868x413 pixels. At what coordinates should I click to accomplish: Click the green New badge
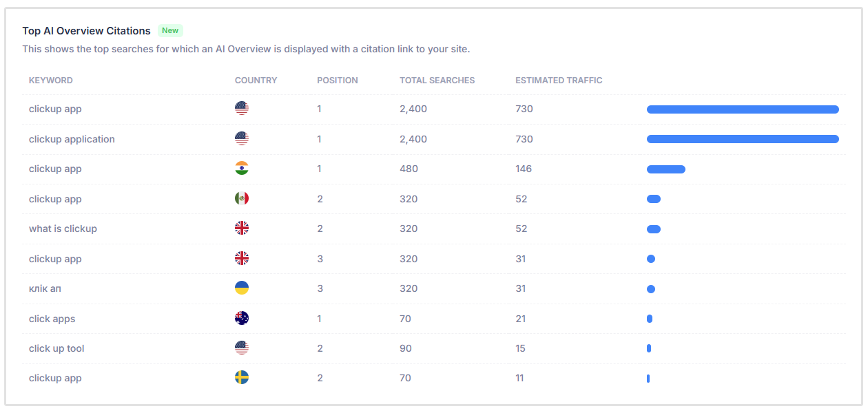[x=170, y=30]
